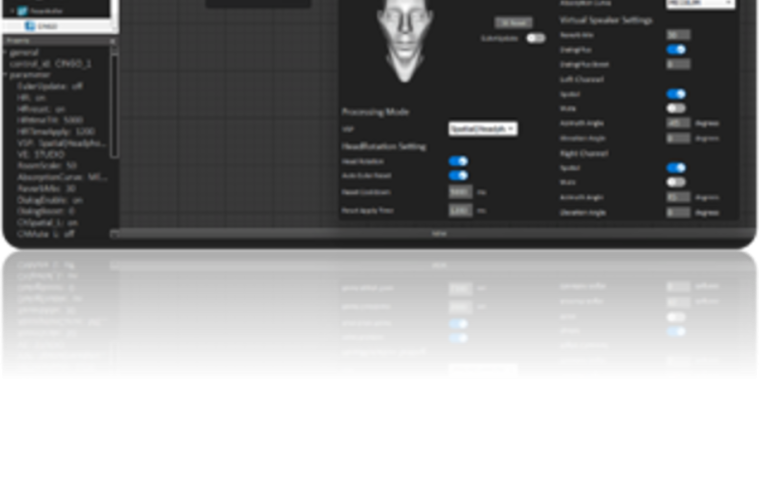Click the Reverb Mix value field

[x=678, y=34]
